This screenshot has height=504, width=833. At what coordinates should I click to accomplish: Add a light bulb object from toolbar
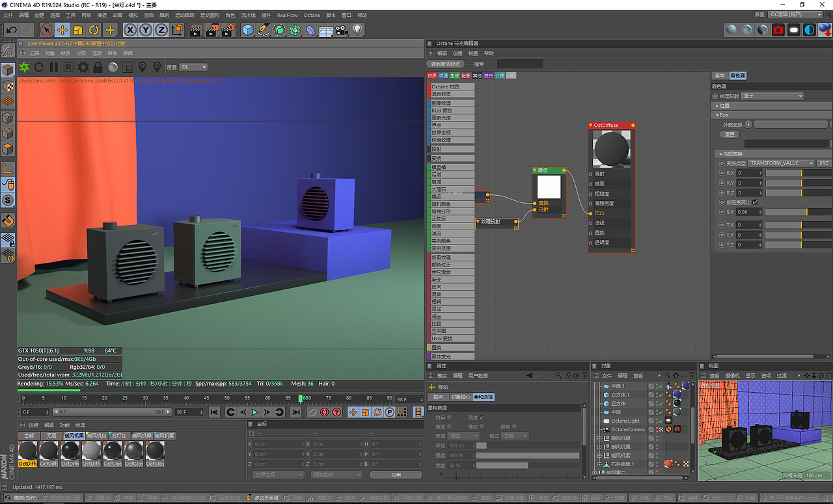click(357, 30)
